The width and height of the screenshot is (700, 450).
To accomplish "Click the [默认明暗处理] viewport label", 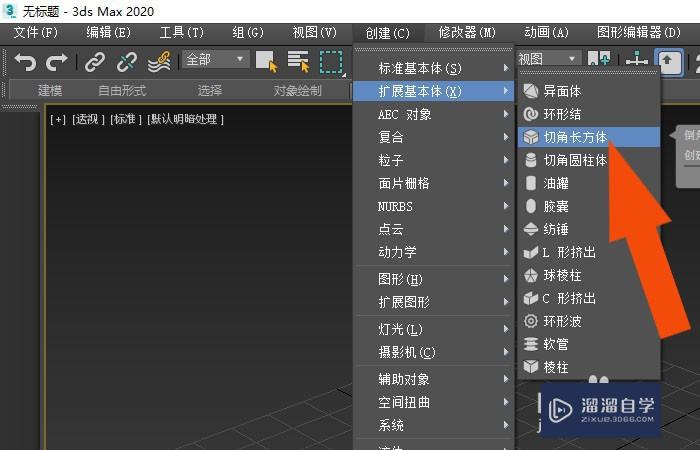I will pos(185,119).
